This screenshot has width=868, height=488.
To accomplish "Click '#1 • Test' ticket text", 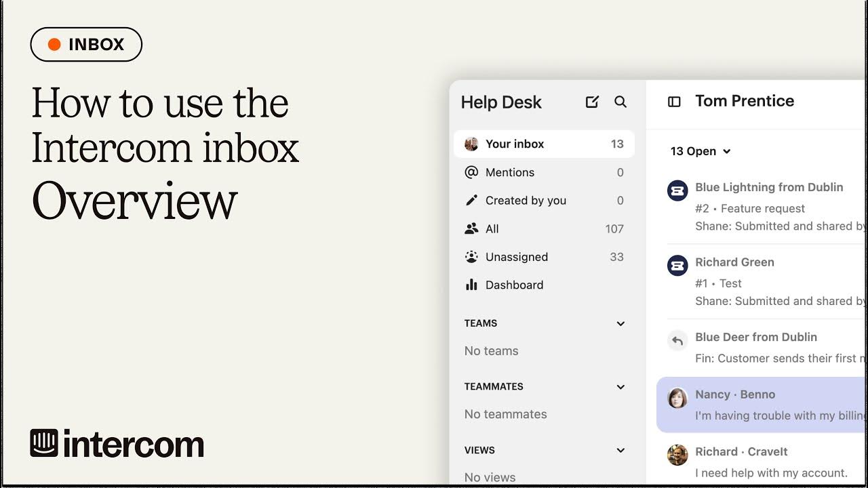I will [718, 283].
